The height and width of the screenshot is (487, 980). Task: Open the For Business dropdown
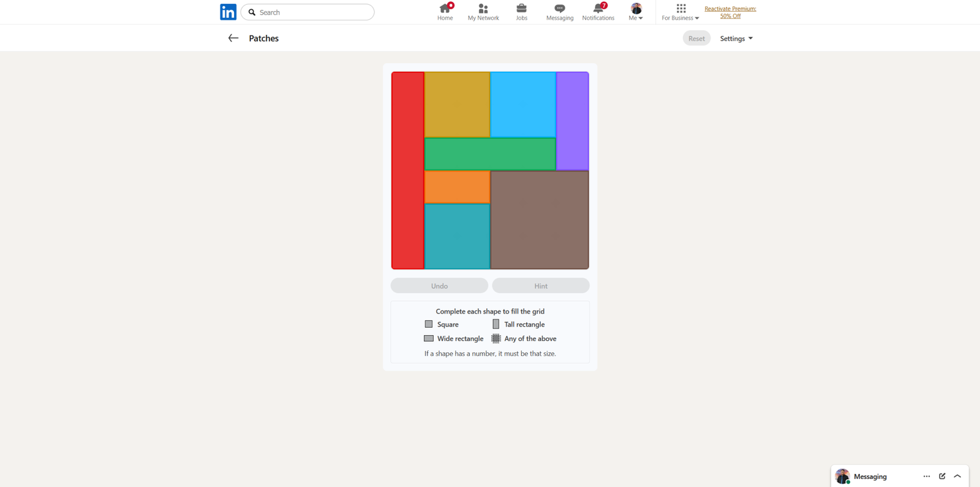[680, 12]
